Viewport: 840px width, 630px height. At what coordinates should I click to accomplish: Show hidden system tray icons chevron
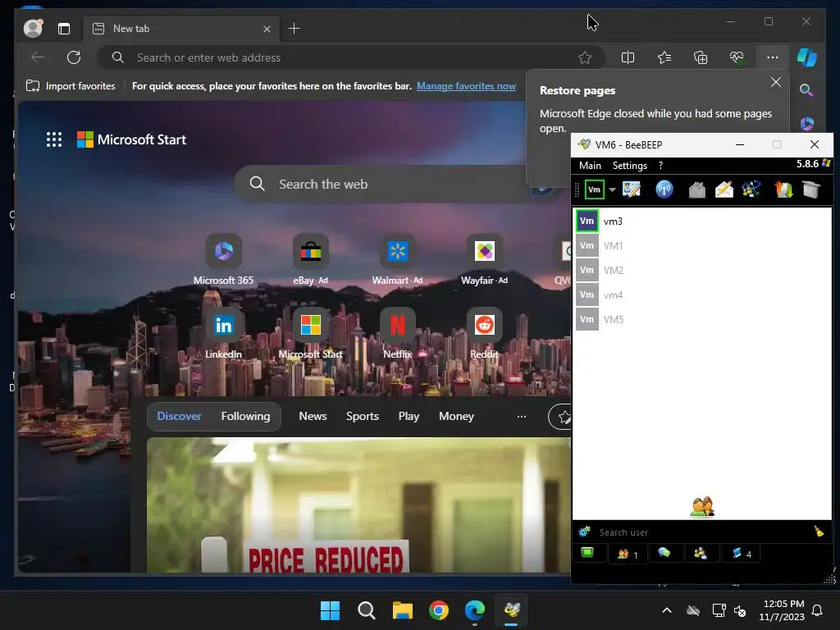pyautogui.click(x=667, y=610)
